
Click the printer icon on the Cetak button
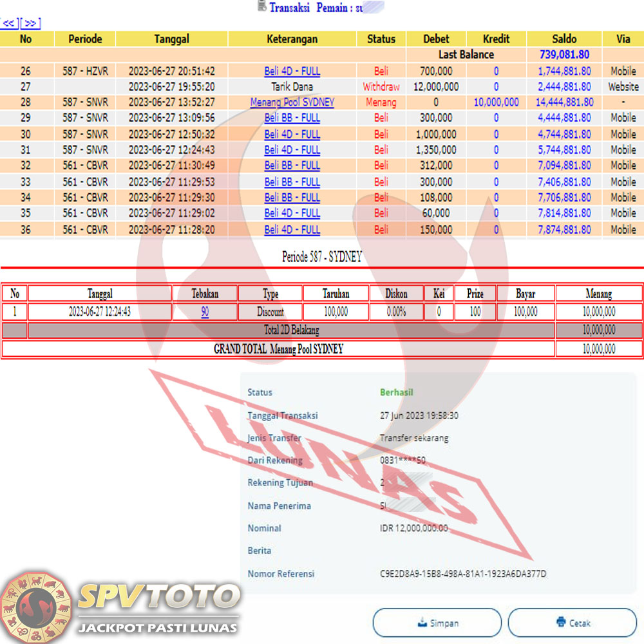[560, 623]
